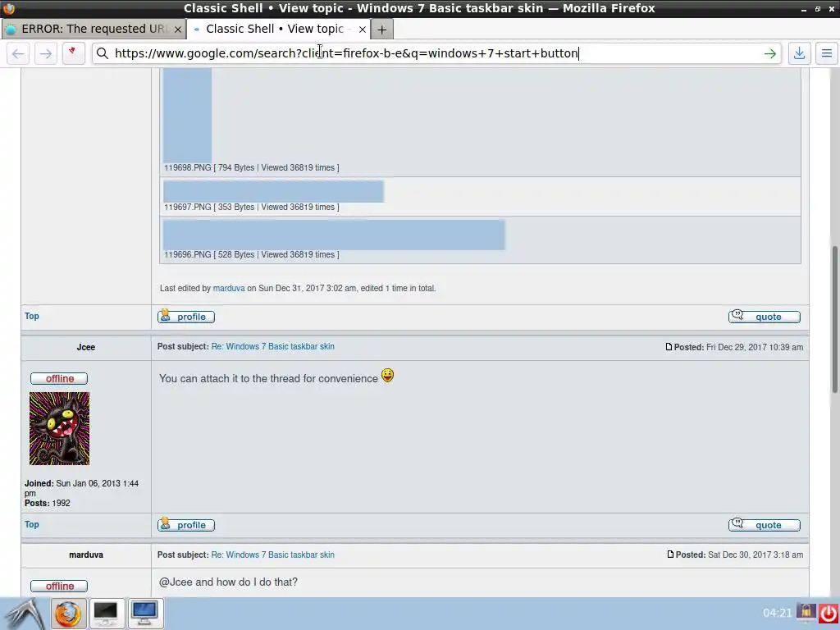The image size is (840, 630).
Task: Open the 119696.PNG attachment image
Action: pyautogui.click(x=334, y=235)
